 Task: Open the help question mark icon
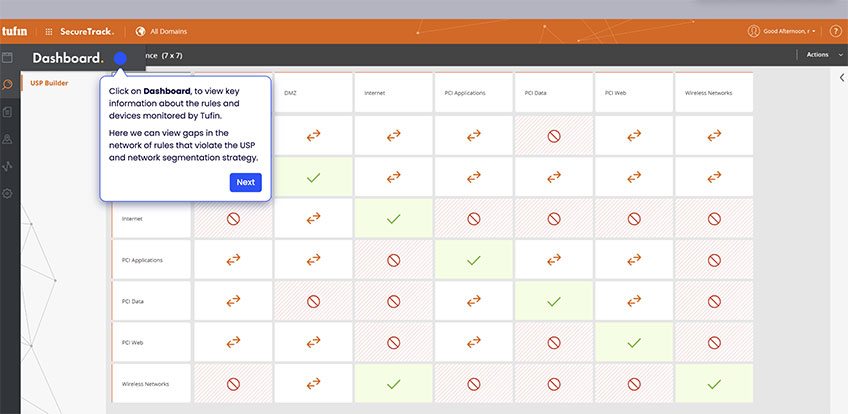tap(836, 31)
